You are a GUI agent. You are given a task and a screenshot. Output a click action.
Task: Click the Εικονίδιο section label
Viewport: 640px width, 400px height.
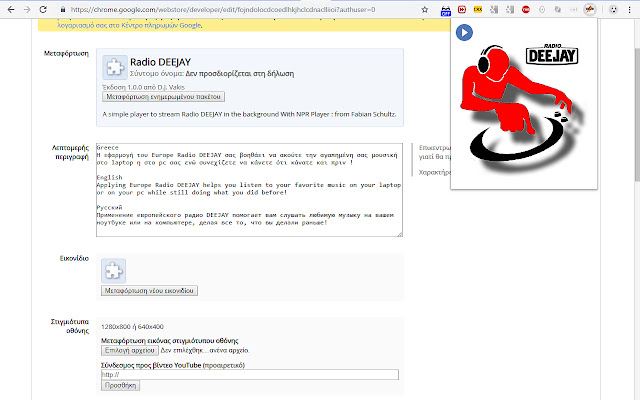pyautogui.click(x=74, y=258)
